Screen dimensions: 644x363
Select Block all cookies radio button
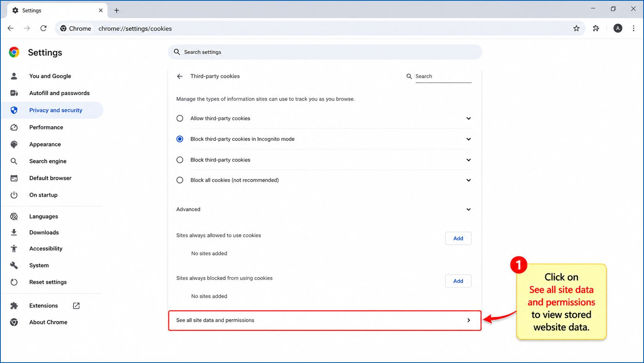click(180, 180)
